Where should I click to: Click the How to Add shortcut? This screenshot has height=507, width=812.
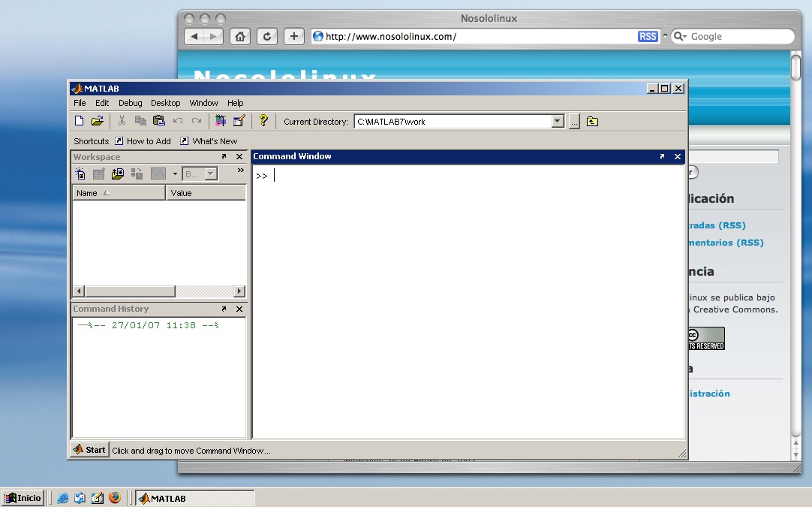(143, 141)
